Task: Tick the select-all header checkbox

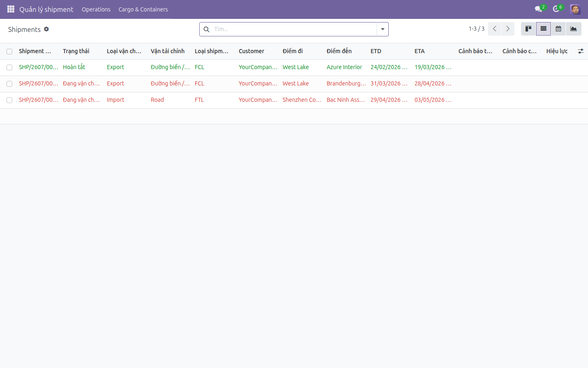Action: pyautogui.click(x=9, y=52)
